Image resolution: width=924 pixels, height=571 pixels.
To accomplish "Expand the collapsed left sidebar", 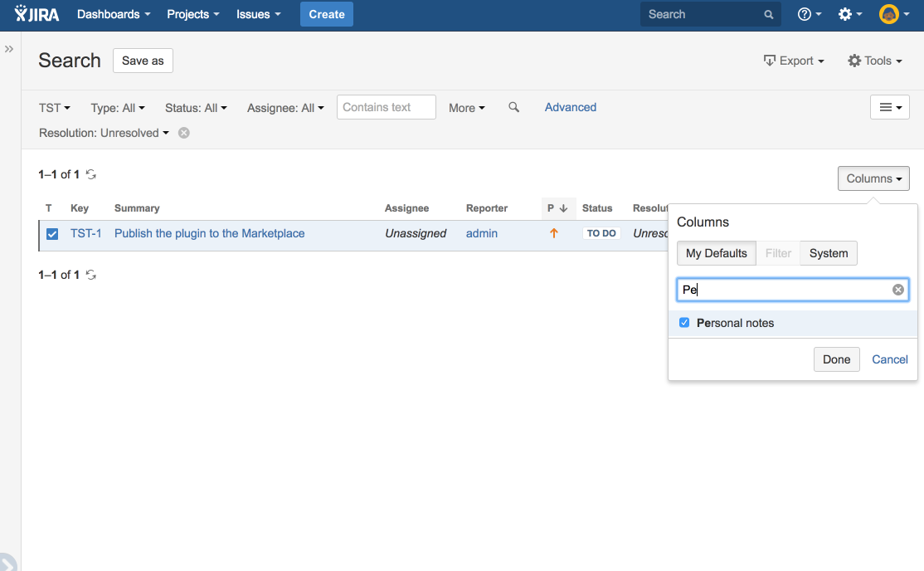I will click(9, 48).
